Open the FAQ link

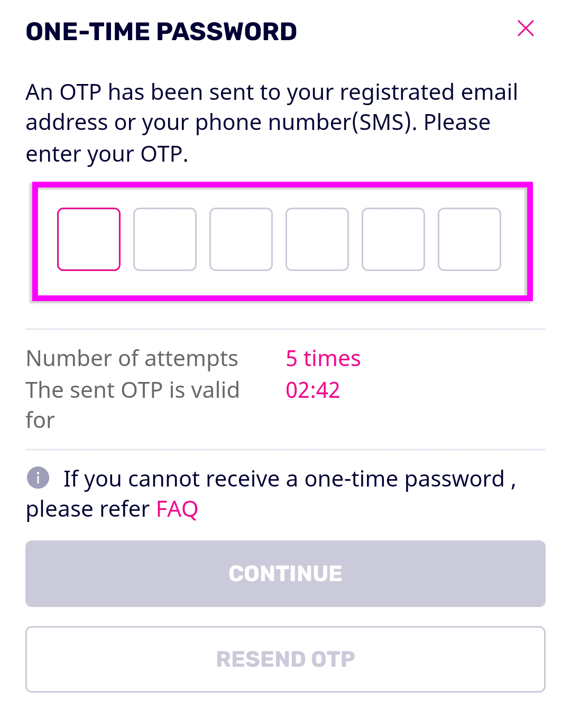click(x=177, y=509)
